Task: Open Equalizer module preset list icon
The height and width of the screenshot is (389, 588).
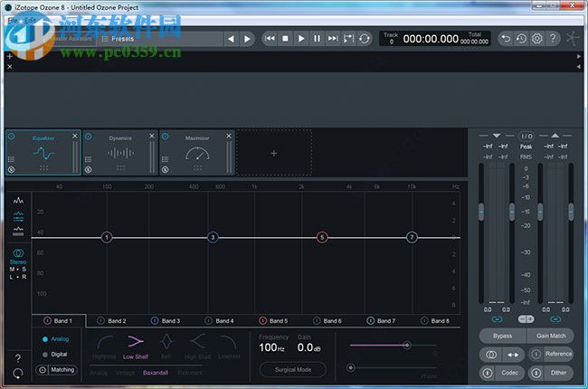Action: (11, 159)
